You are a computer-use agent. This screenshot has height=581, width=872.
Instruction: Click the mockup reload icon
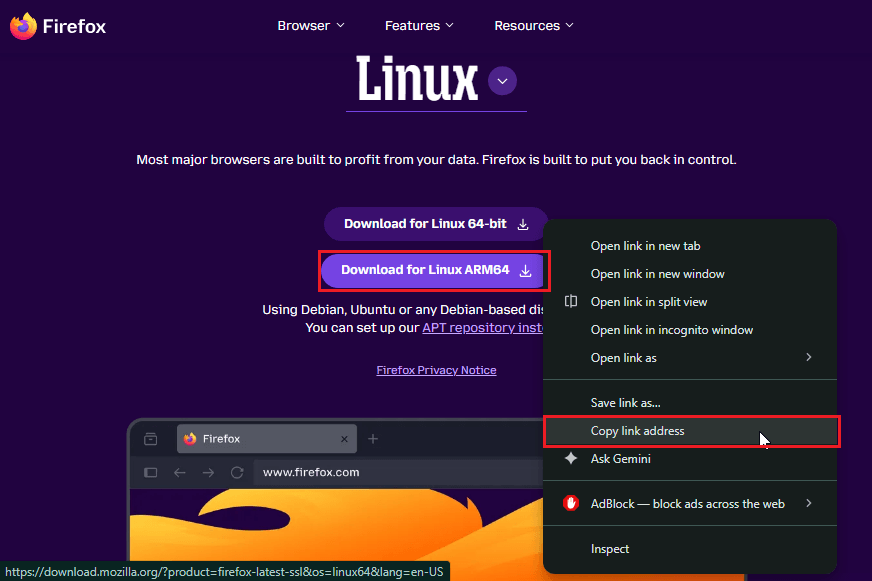[x=237, y=473]
